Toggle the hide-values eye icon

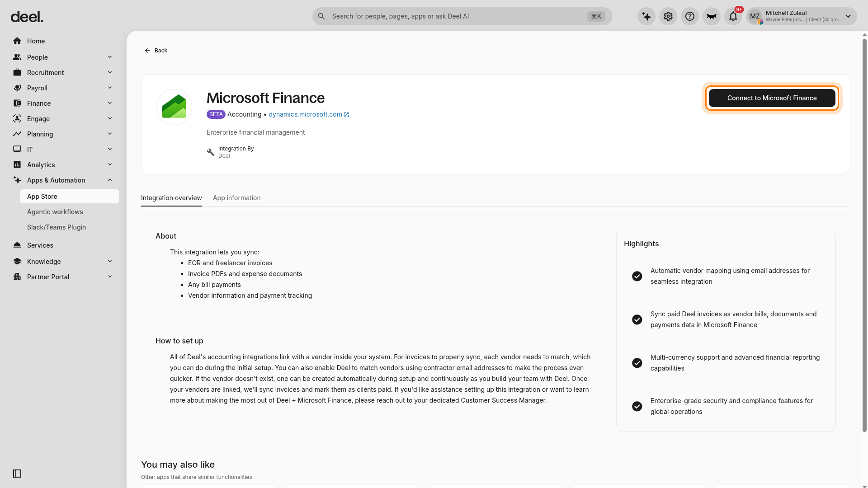click(712, 16)
